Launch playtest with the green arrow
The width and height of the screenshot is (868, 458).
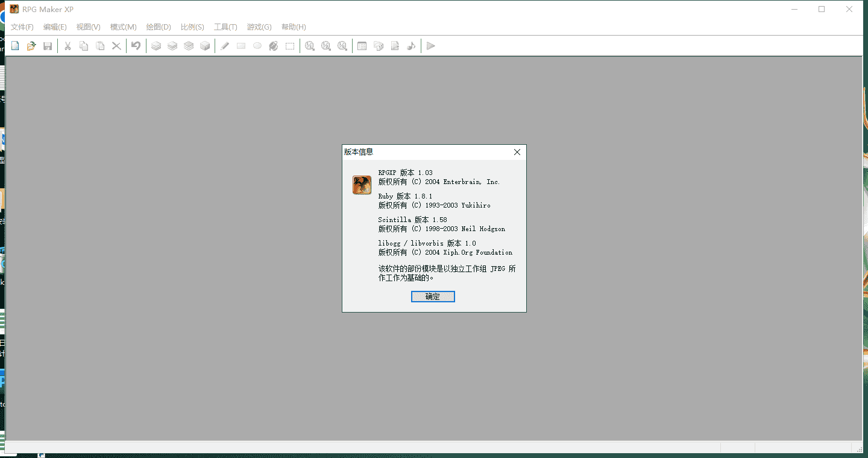point(430,45)
